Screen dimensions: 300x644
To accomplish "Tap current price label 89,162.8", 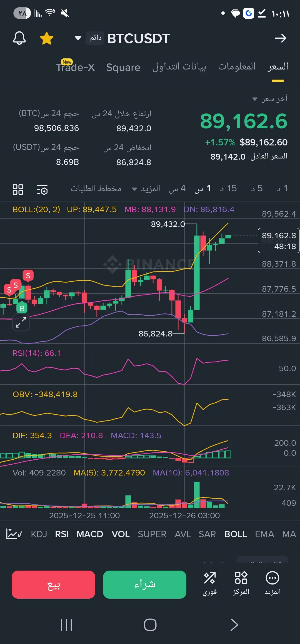I will coord(279,241).
